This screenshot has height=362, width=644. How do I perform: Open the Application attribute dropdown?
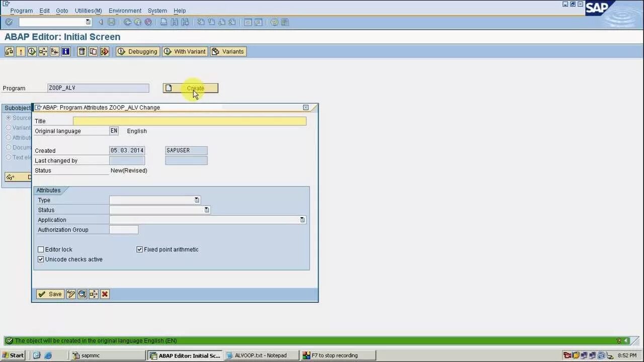(302, 220)
